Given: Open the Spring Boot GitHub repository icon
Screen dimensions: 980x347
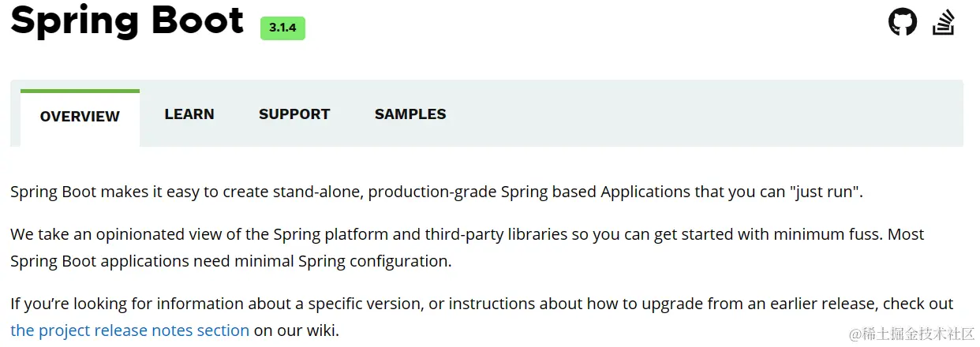Looking at the screenshot, I should click(903, 21).
